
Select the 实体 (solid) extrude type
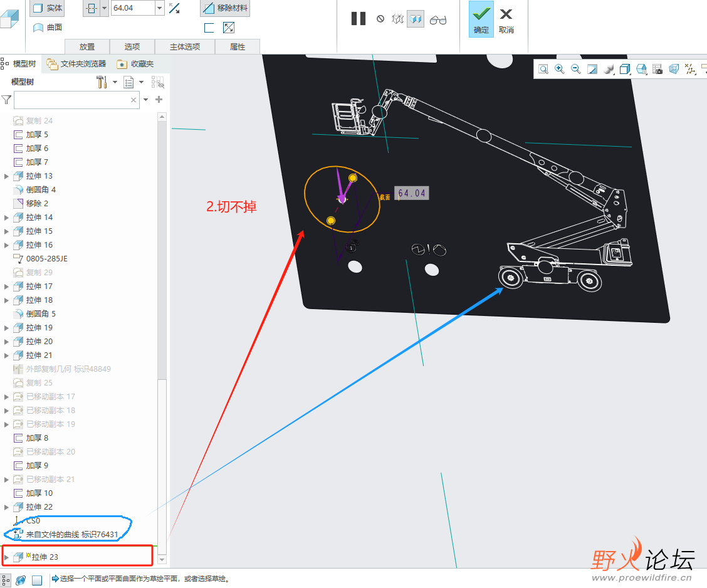coord(48,8)
